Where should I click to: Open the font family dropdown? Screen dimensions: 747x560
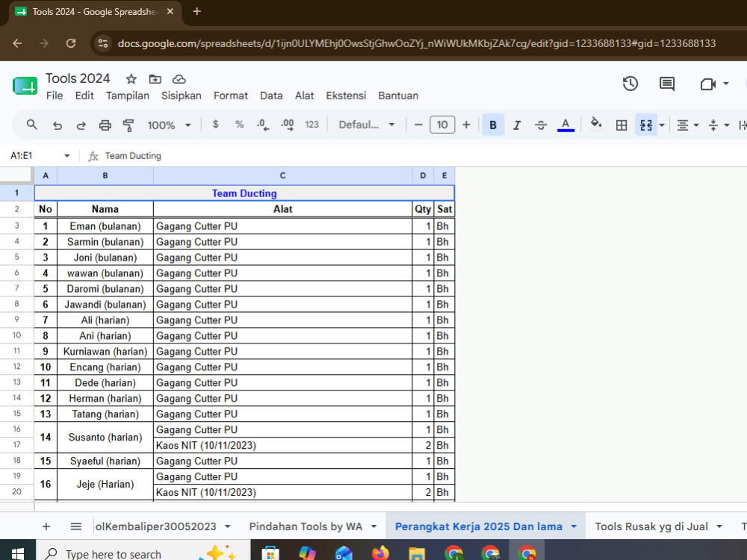point(366,125)
